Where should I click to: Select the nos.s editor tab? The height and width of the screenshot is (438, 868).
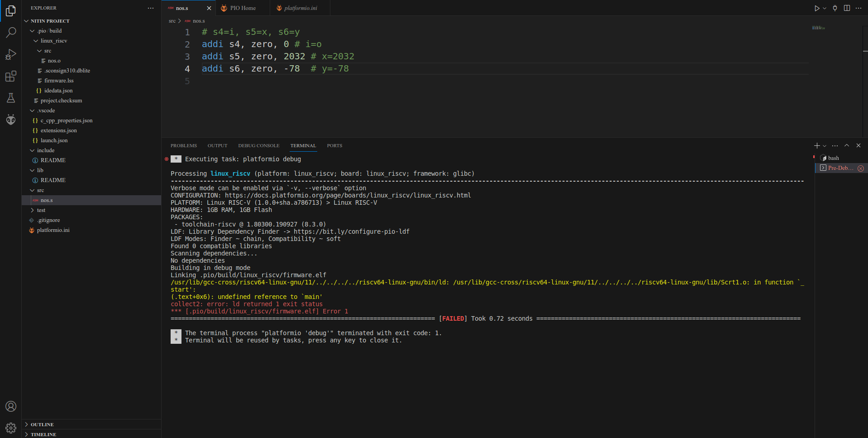[x=182, y=8]
